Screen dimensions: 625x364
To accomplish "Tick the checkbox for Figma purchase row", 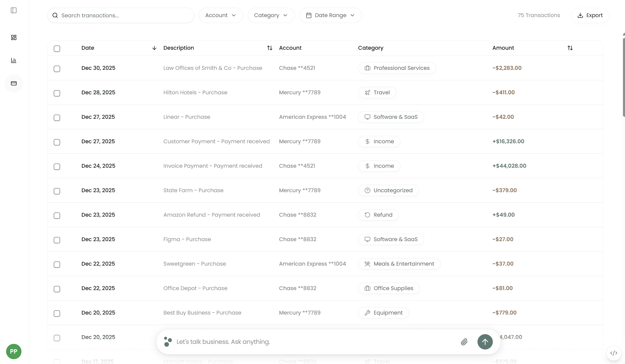I will tap(57, 240).
